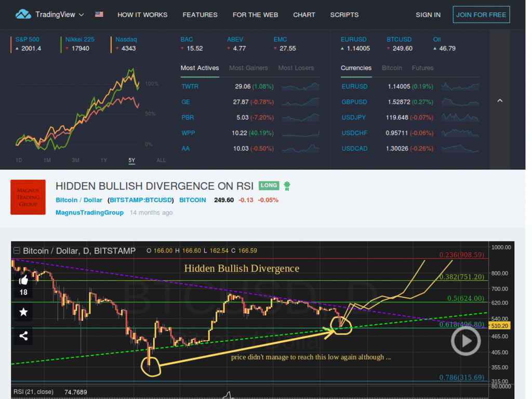Go to FOR THE WEB page
The height and width of the screenshot is (399, 532).
pos(255,15)
